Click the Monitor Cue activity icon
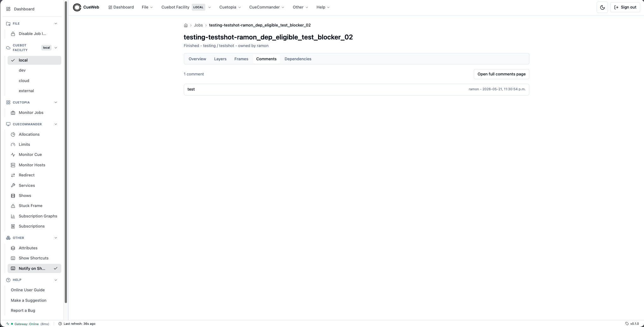The image size is (644, 327). click(x=13, y=155)
